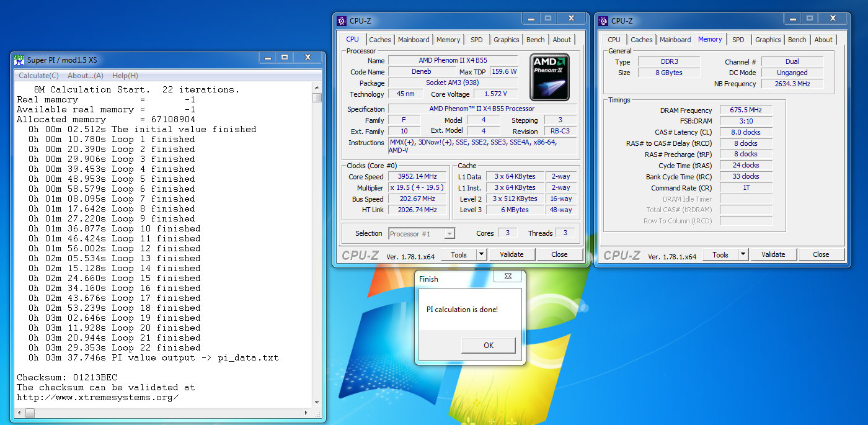Click the Bank Cycle Time 33 clocks value
The width and height of the screenshot is (868, 425).
coord(746,176)
